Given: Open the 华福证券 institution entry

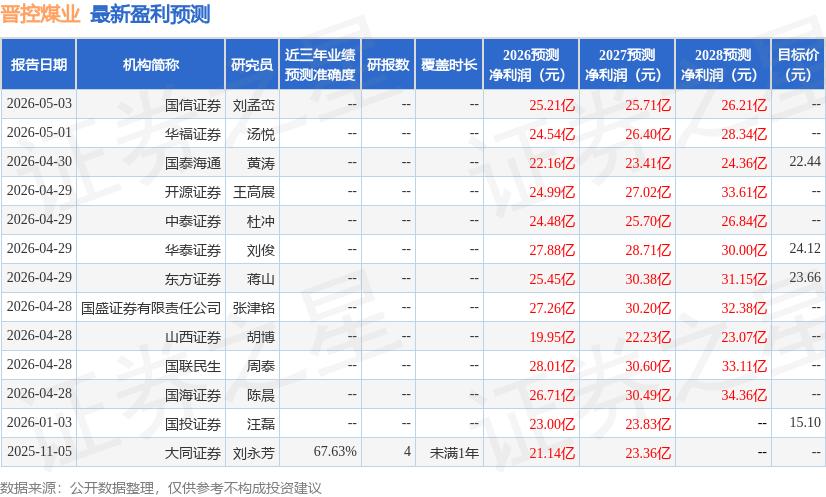Looking at the screenshot, I should pyautogui.click(x=193, y=134).
